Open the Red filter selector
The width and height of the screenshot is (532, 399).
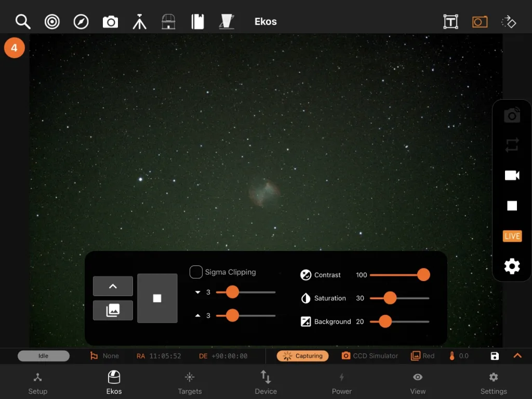422,356
